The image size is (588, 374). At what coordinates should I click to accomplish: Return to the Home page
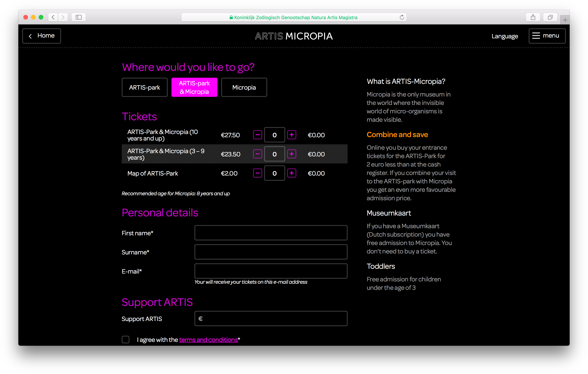(x=42, y=36)
